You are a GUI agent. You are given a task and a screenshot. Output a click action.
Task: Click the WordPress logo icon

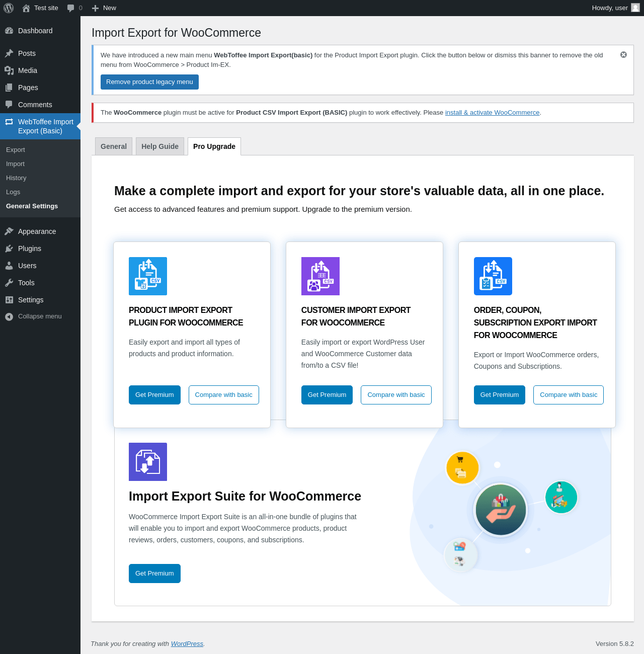click(x=9, y=8)
